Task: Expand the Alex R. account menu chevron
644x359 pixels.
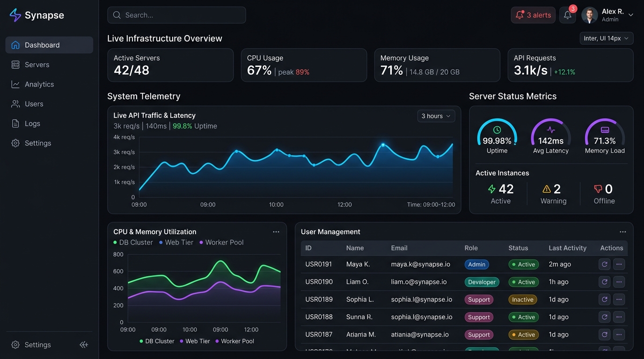Action: pos(630,15)
